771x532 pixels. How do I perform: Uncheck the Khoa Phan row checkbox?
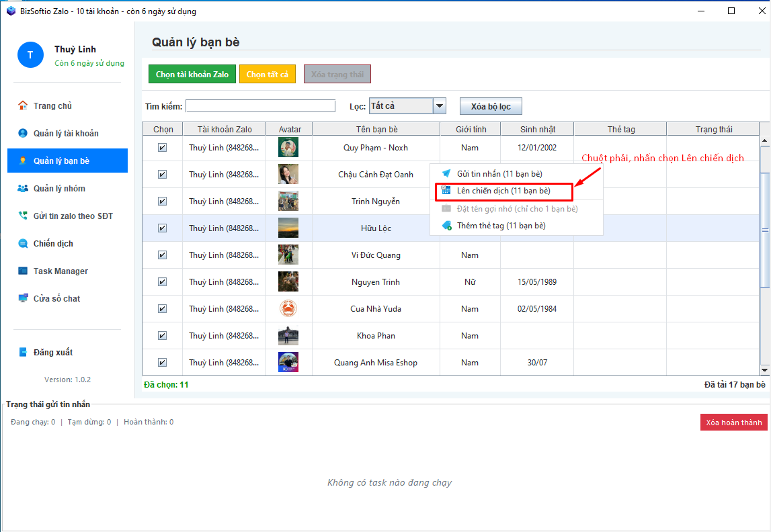(162, 336)
